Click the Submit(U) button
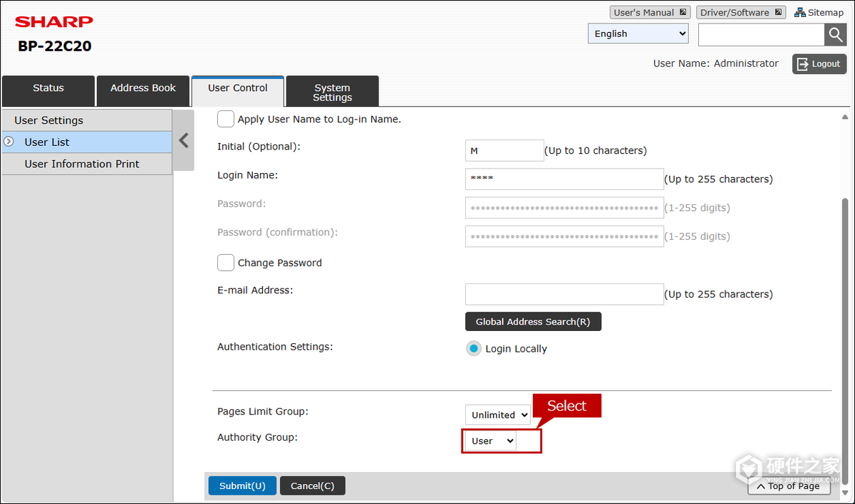Image resolution: width=855 pixels, height=504 pixels. pos(242,485)
